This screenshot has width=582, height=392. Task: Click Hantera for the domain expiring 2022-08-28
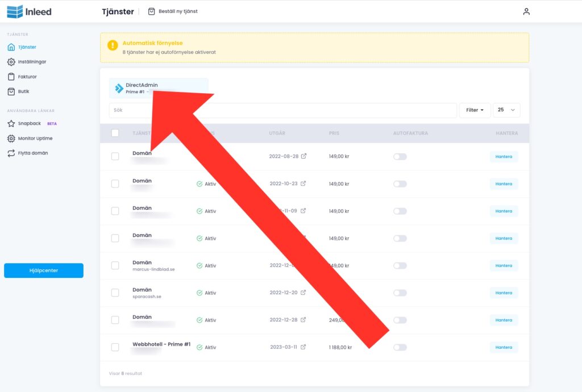coord(504,156)
